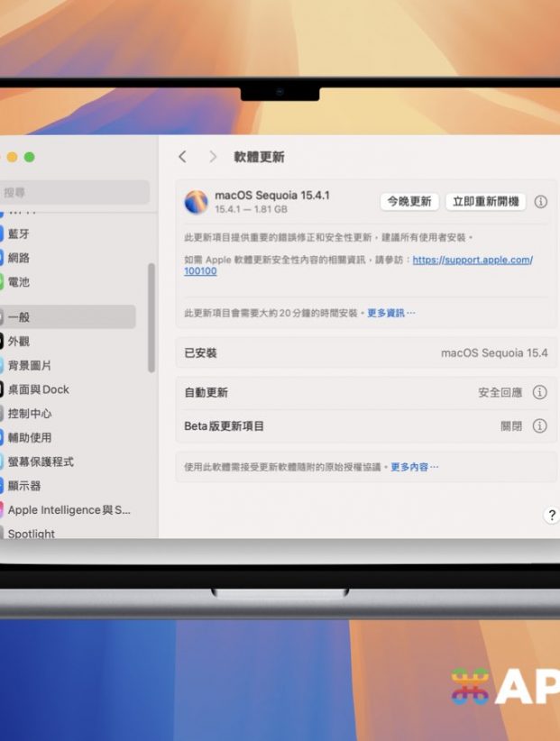Click the 搜尋 search field
Screen dimensions: 560x741
[74, 192]
